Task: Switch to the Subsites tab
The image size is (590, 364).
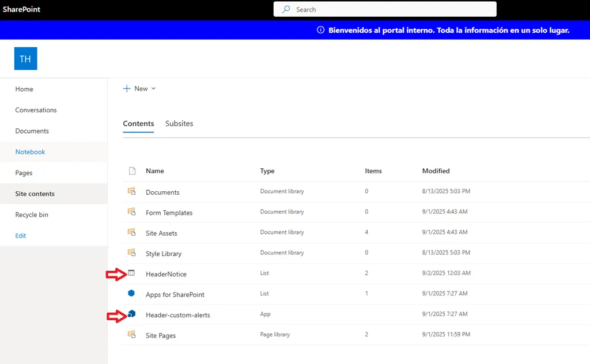Action: (x=179, y=123)
